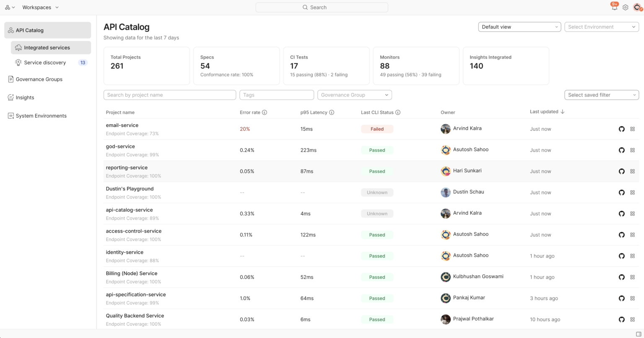The image size is (644, 338).
Task: Toggle the bottom-right panel layout icon
Action: coord(639,334)
